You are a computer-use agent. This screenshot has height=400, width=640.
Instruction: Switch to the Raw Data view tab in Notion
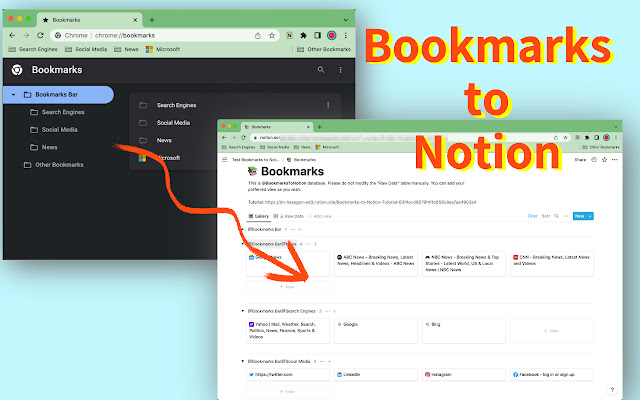pos(289,216)
